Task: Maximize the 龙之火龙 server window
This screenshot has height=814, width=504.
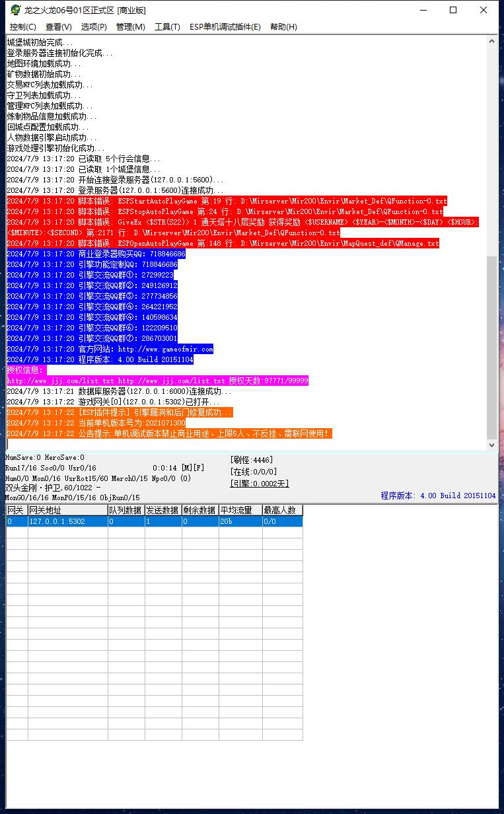Action: click(x=453, y=10)
